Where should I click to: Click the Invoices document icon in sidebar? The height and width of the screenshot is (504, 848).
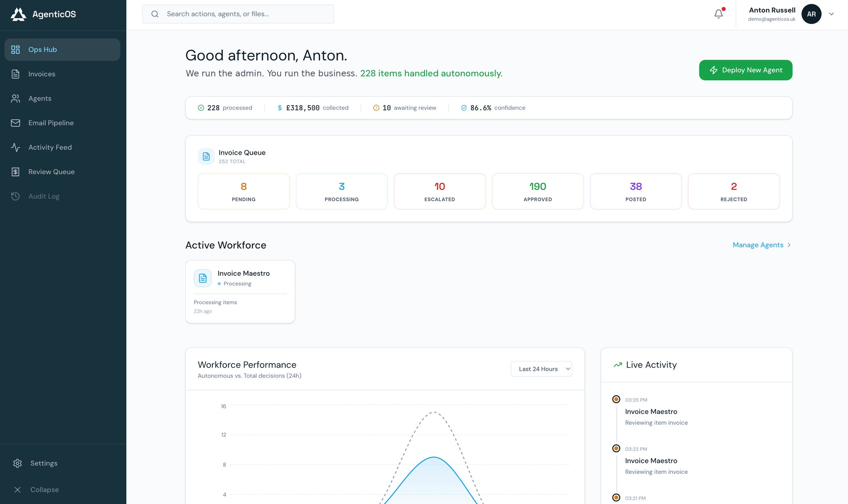pyautogui.click(x=16, y=74)
